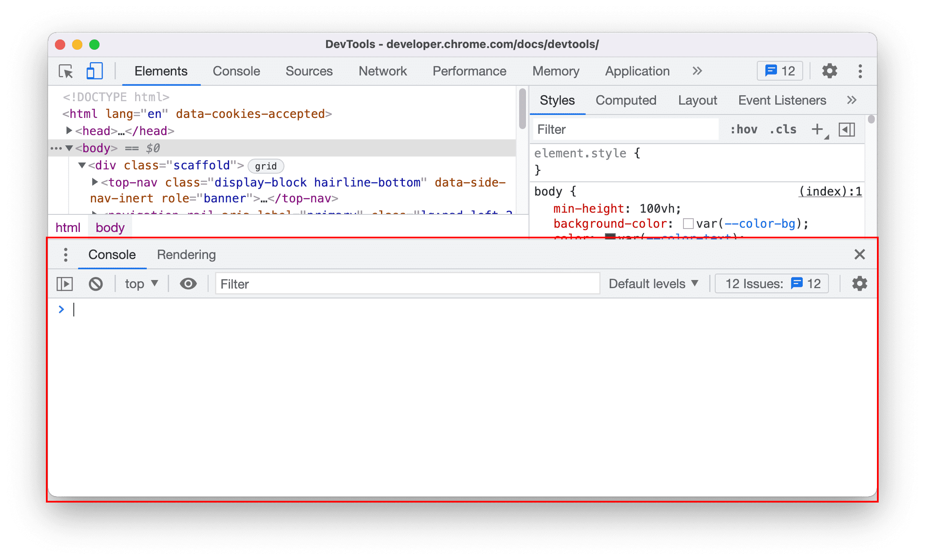Click the Console DevTools overflow menu
This screenshot has width=925, height=560.
(x=66, y=254)
